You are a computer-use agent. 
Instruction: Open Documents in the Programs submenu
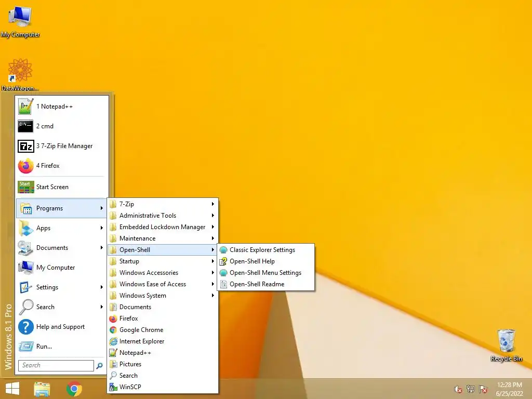[163, 307]
